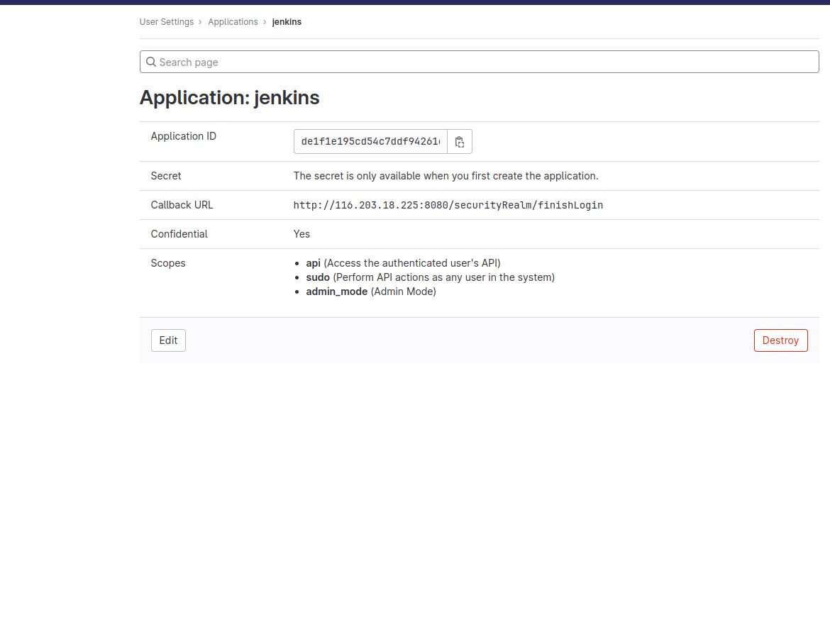
Task: Click the Confidential row label
Action: (179, 234)
